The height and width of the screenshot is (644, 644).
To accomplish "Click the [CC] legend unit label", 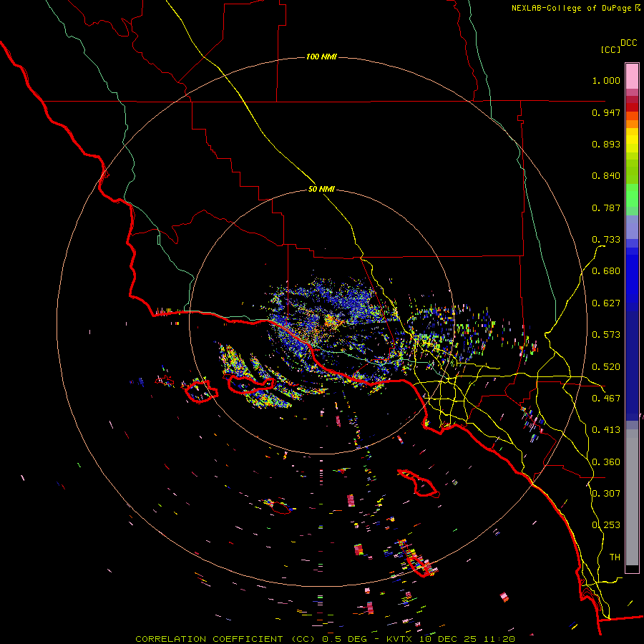I will (611, 49).
